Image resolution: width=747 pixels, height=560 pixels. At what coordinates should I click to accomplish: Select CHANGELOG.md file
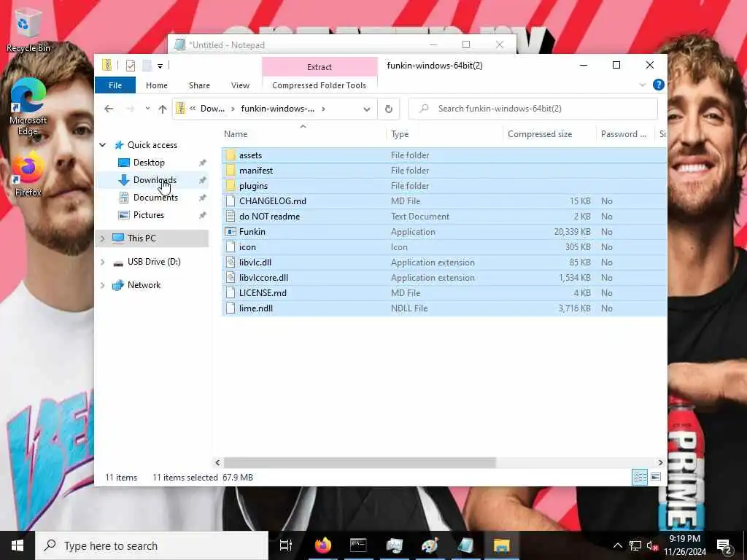tap(444, 201)
